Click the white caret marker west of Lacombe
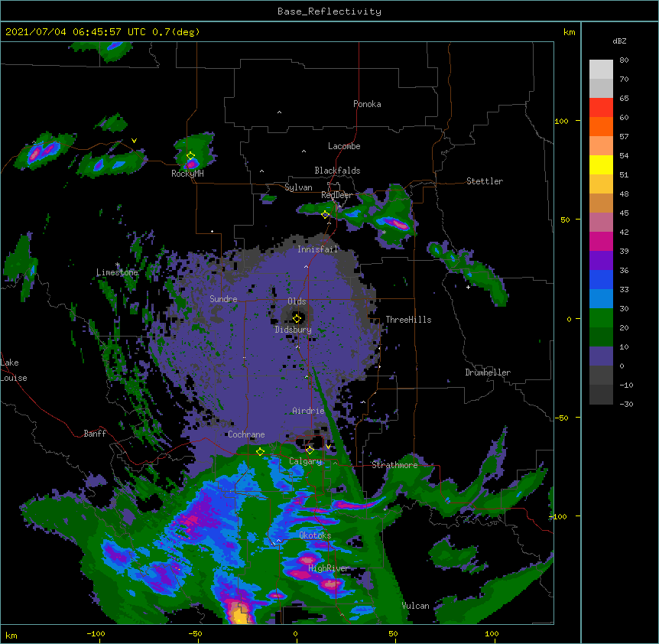659x644 pixels. pyautogui.click(x=304, y=151)
